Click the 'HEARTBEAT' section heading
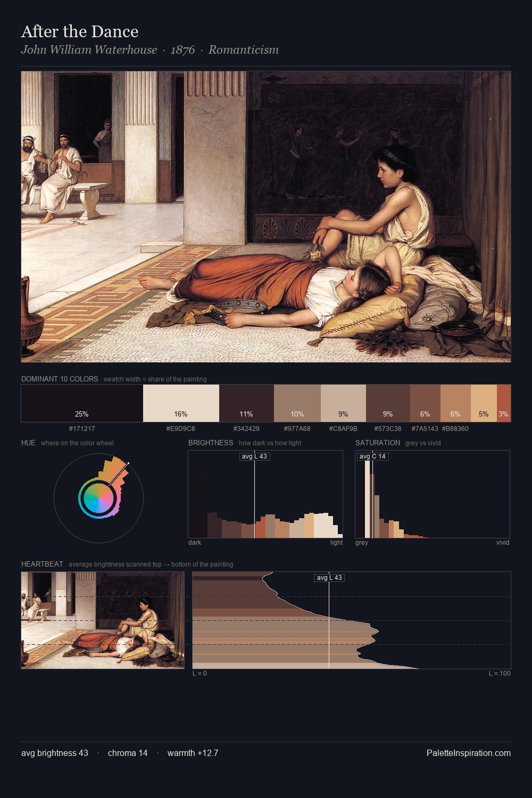Image resolution: width=532 pixels, height=798 pixels. 42,564
